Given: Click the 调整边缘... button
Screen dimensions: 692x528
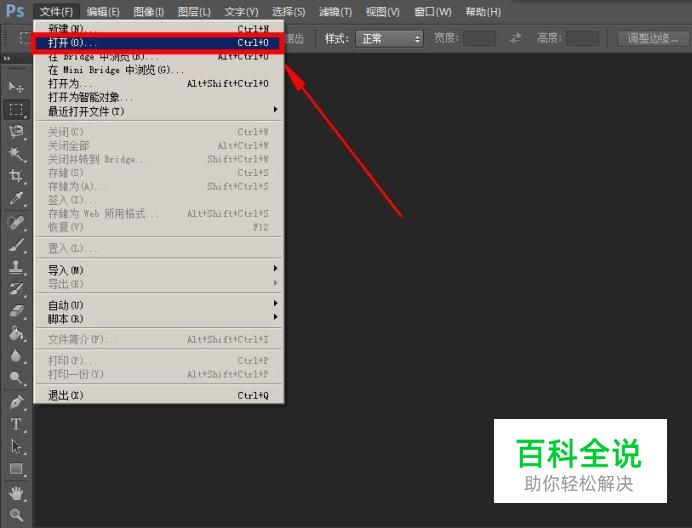Looking at the screenshot, I should pyautogui.click(x=653, y=38).
